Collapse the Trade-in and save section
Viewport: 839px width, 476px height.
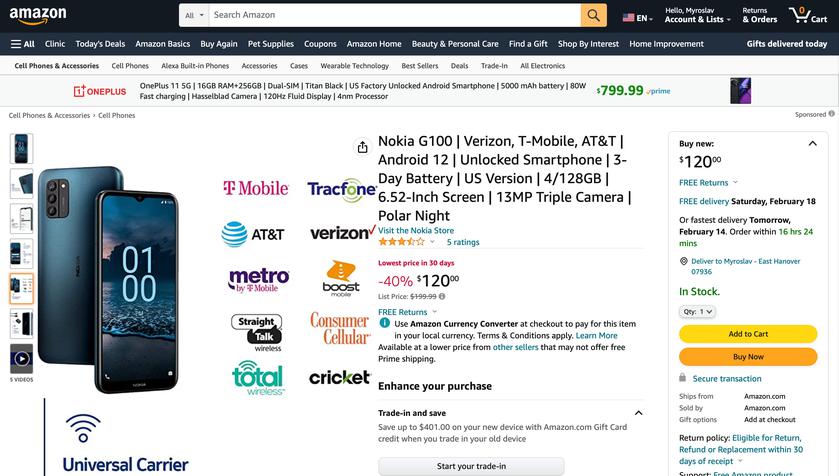tap(638, 413)
